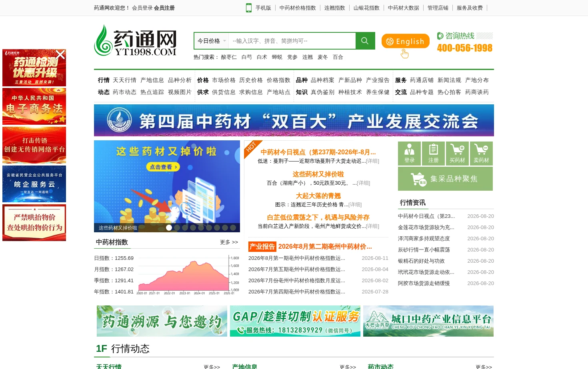
Task: Open the 双百大 conference wide banner
Action: [x=294, y=120]
